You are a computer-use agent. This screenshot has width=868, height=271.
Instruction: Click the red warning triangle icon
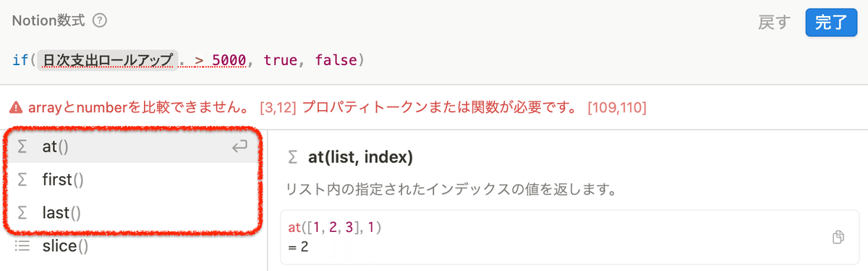click(x=16, y=108)
